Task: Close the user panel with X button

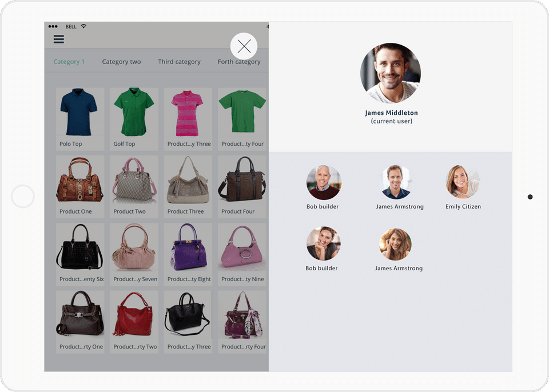Action: click(x=244, y=46)
